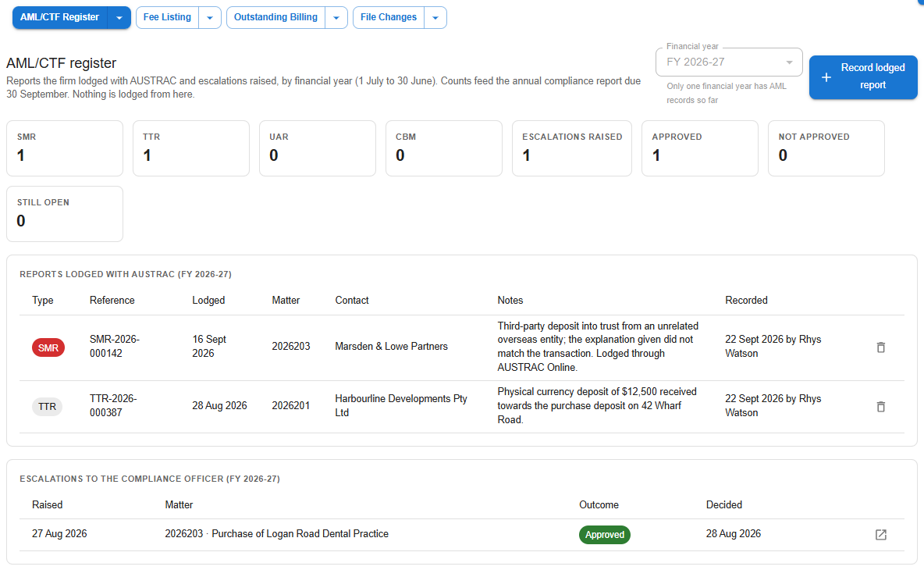Screen dimensions: 924x570
Task: Click the grey TTR type badge
Action: pos(47,407)
